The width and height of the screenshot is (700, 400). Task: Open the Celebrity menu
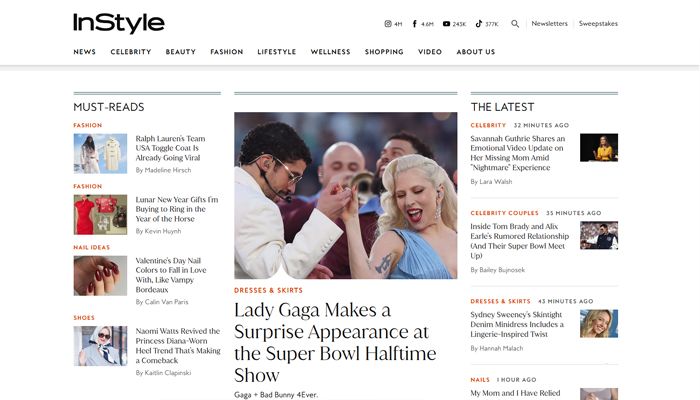point(131,52)
